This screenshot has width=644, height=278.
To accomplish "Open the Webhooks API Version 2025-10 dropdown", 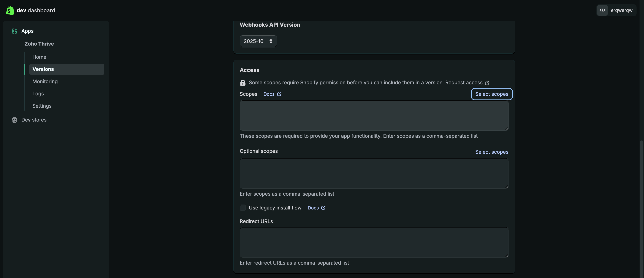I will click(258, 41).
